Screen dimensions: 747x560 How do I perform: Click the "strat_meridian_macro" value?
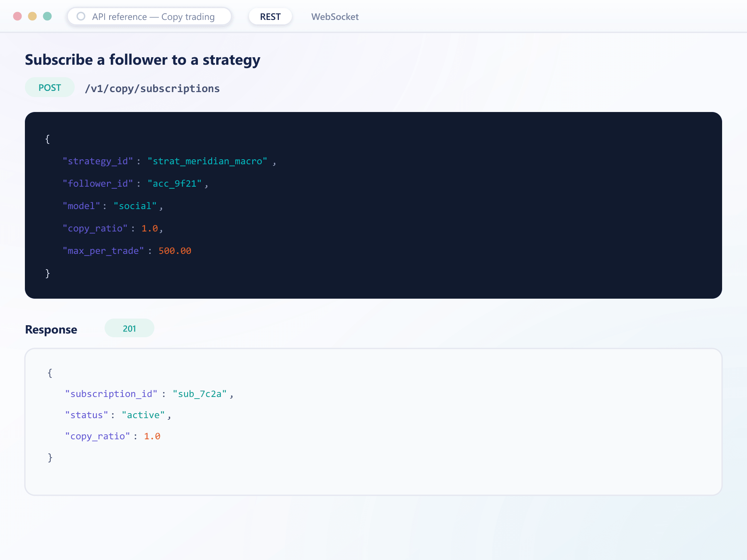pos(207,161)
